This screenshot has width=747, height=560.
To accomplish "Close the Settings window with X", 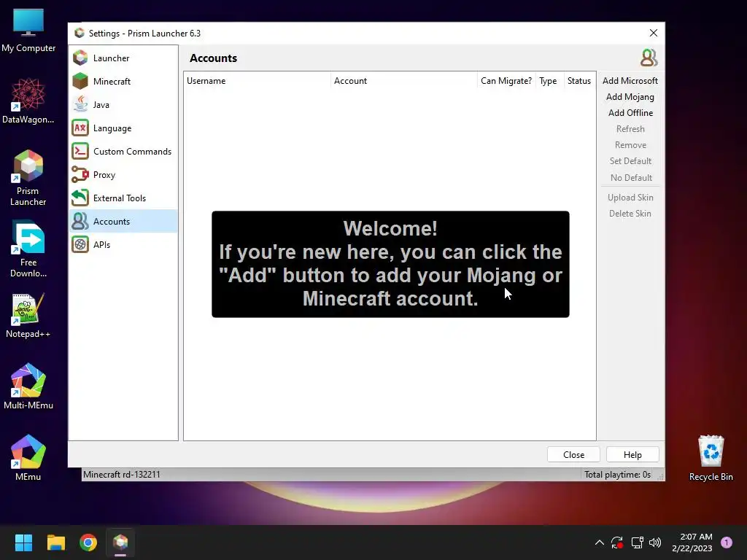I will pos(654,33).
